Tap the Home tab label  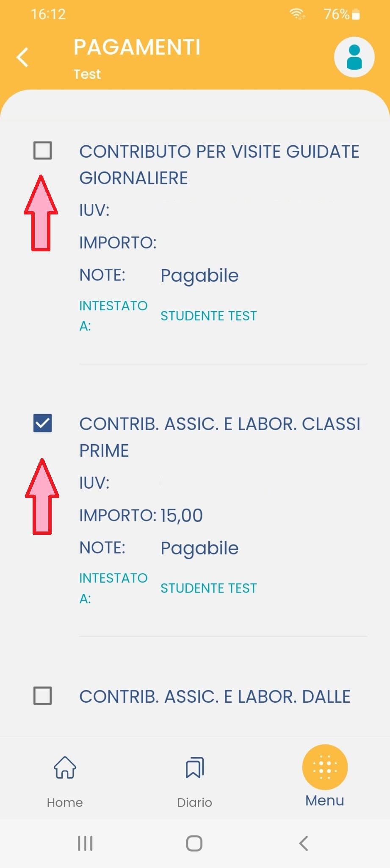(x=65, y=802)
